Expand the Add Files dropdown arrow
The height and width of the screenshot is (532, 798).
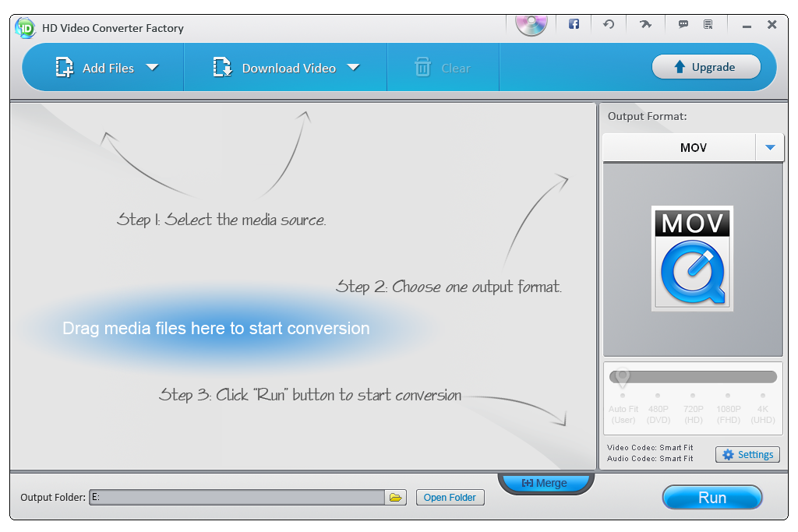pyautogui.click(x=152, y=68)
